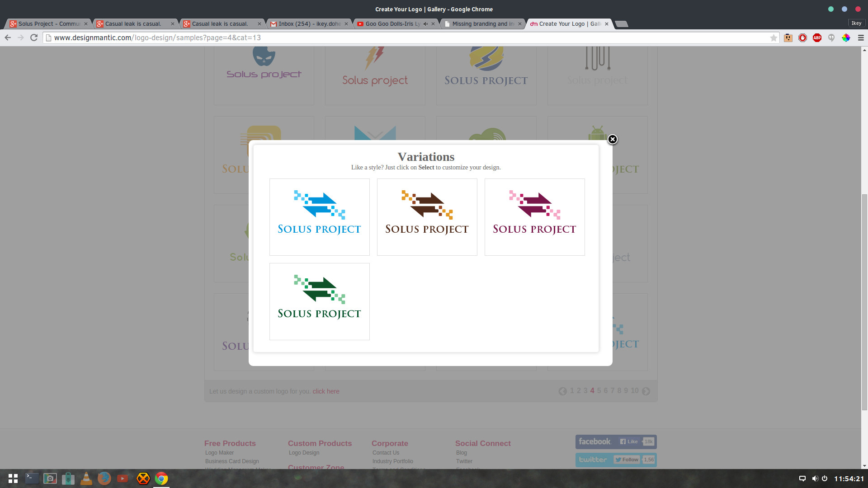Click the browser forward arrow

coord(21,38)
